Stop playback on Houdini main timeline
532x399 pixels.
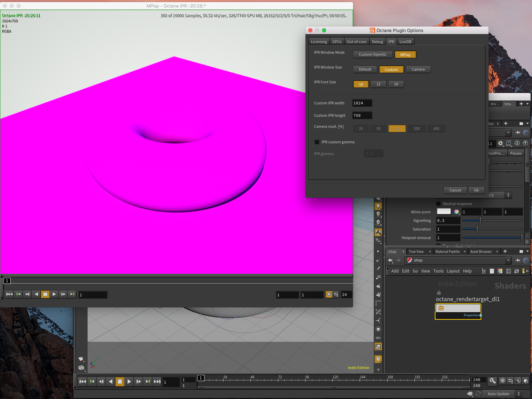[120, 381]
